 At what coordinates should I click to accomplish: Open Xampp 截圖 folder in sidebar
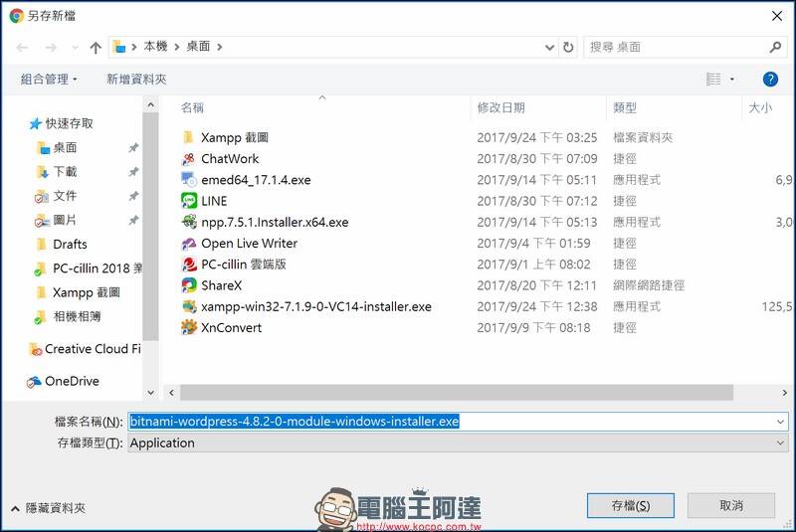87,292
